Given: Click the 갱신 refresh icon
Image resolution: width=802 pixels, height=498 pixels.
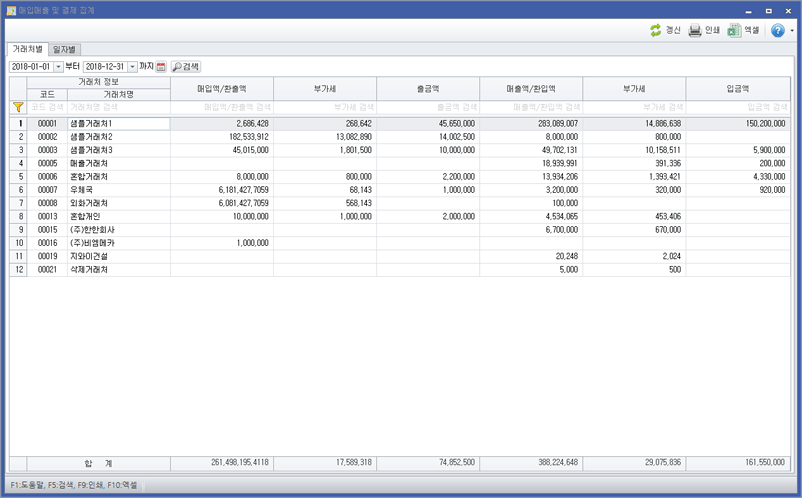Looking at the screenshot, I should [x=656, y=31].
